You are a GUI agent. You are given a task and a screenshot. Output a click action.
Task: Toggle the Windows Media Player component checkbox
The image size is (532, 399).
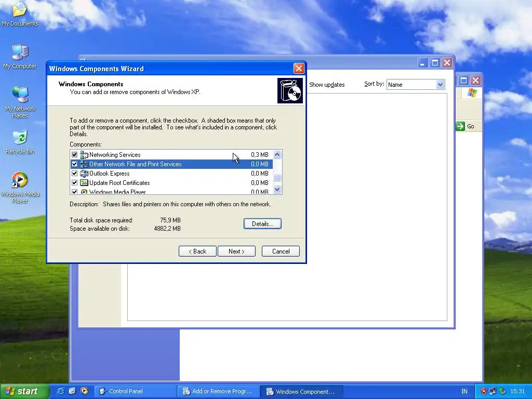click(75, 192)
